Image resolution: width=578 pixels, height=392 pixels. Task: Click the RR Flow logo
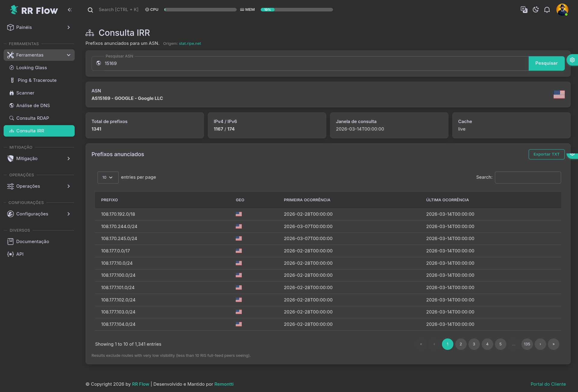pos(33,10)
